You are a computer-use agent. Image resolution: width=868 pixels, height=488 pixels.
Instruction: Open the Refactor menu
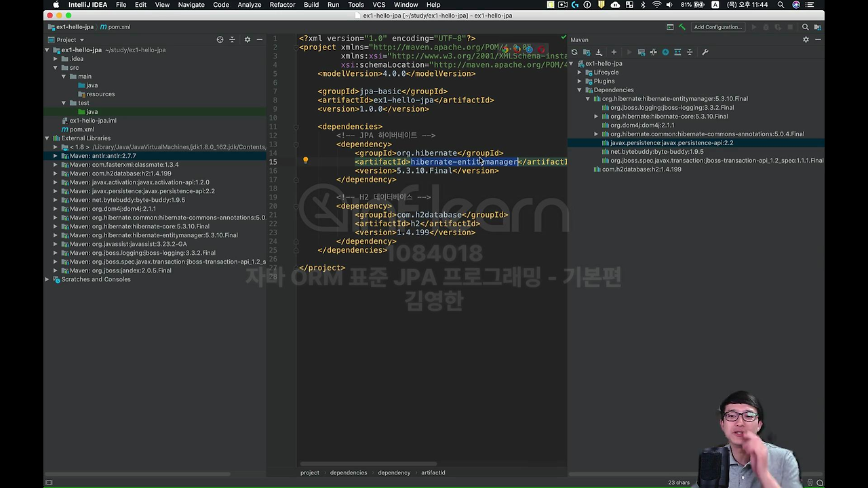282,5
